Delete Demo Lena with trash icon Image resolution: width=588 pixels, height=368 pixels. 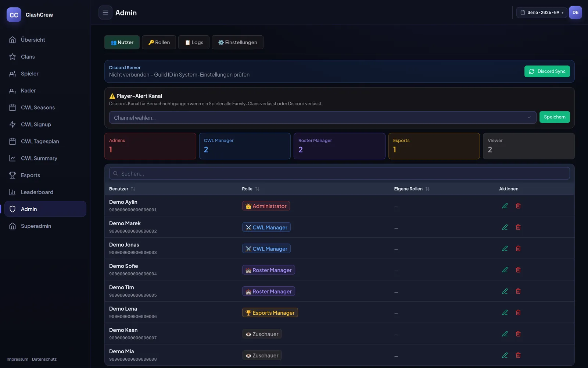click(518, 312)
